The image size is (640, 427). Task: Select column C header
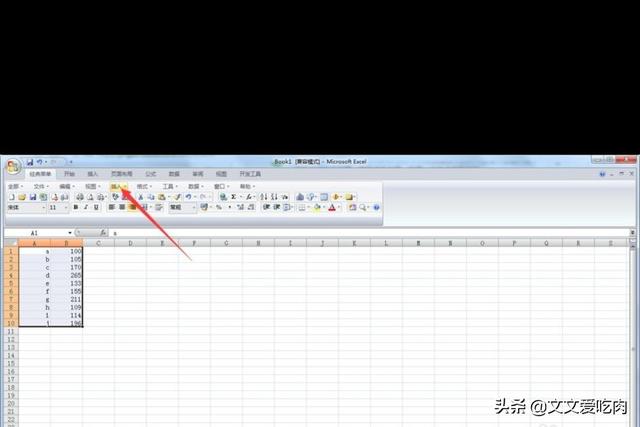tap(98, 243)
